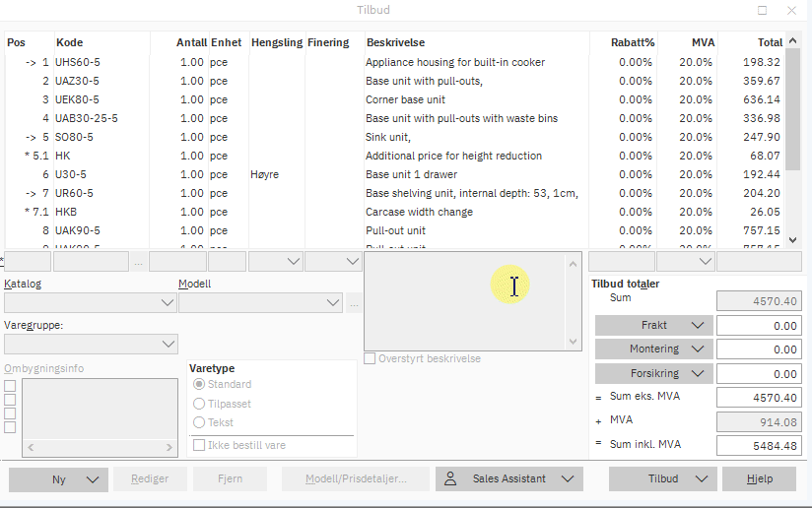Click the ellipsis browse button beside the Modell dropdown

pyautogui.click(x=354, y=303)
